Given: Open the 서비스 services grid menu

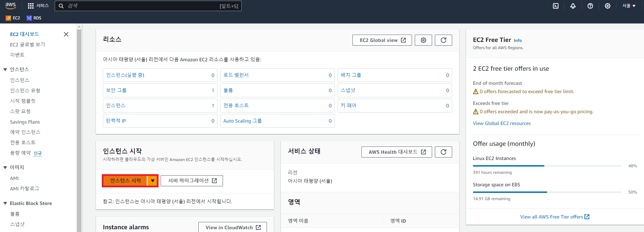Looking at the screenshot, I should click(38, 6).
